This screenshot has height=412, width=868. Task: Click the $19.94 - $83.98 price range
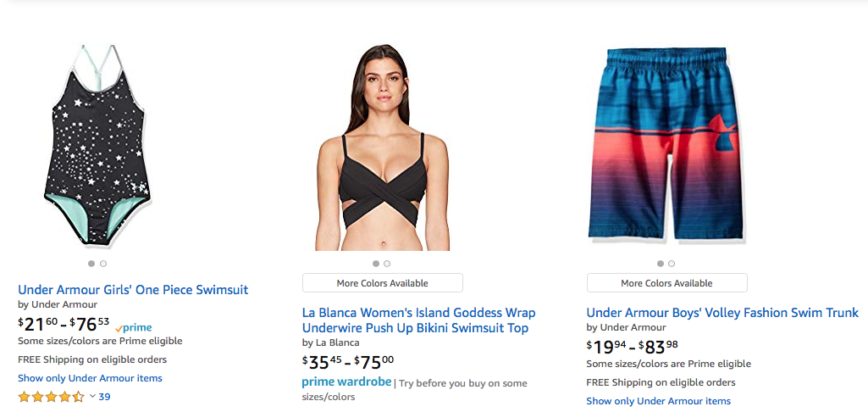(632, 347)
